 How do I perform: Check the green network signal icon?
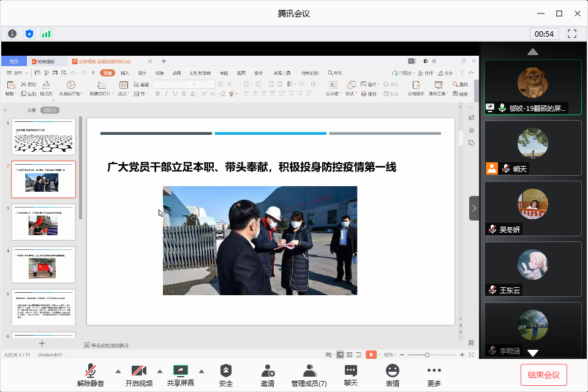click(47, 34)
